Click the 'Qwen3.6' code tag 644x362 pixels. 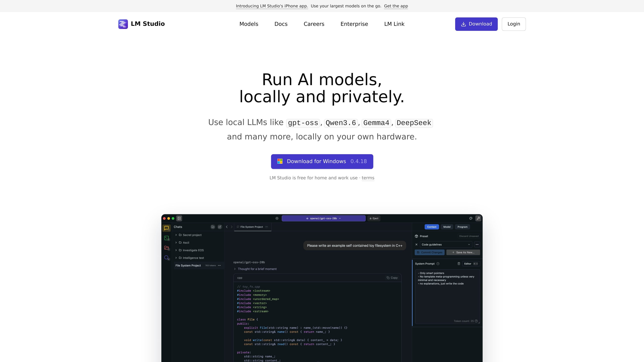(341, 123)
